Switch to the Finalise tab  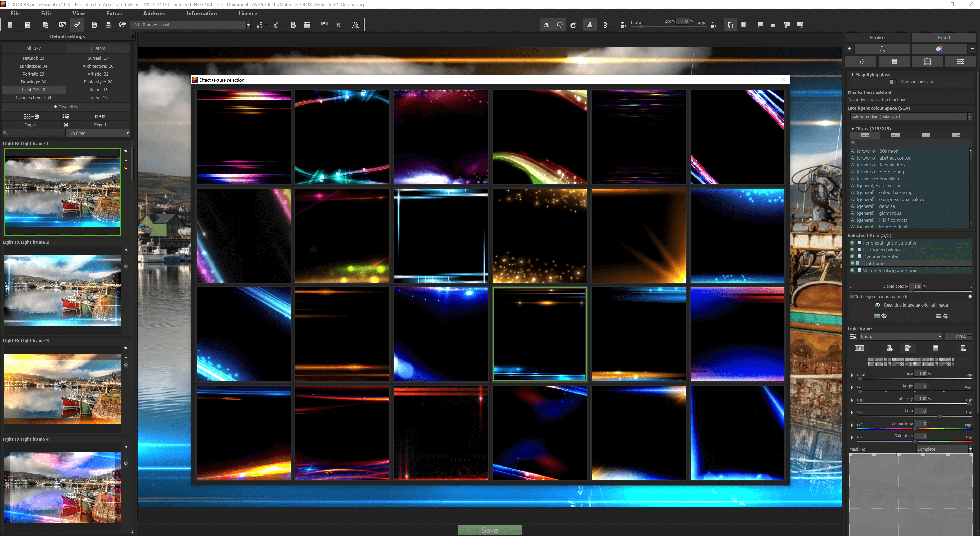click(877, 37)
